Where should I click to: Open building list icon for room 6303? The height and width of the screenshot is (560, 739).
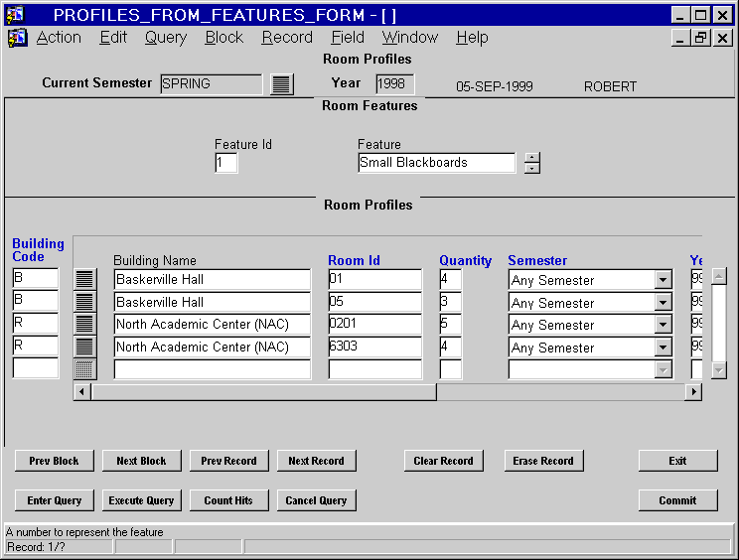84,347
